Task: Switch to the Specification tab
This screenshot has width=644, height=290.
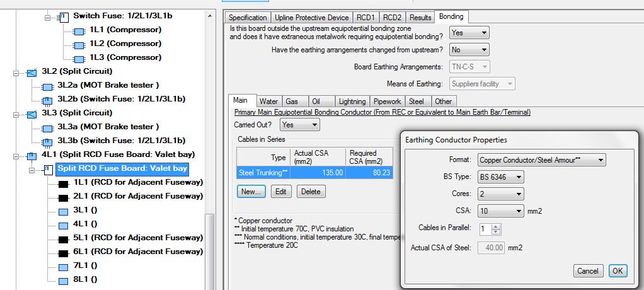Action: 247,18
